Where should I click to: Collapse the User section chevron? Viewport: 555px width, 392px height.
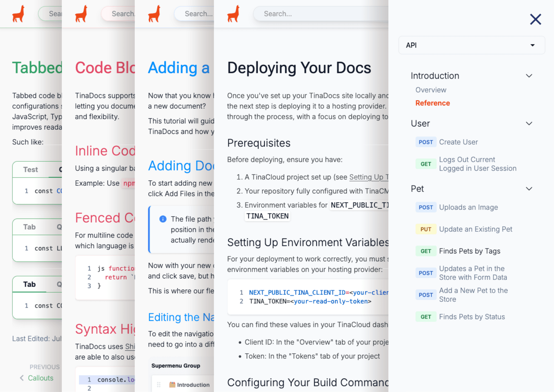tap(529, 124)
